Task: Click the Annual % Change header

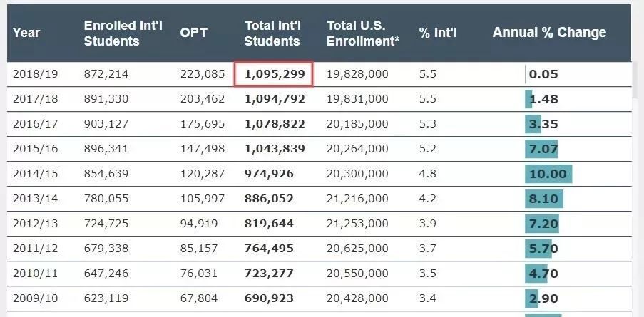Action: coord(549,33)
